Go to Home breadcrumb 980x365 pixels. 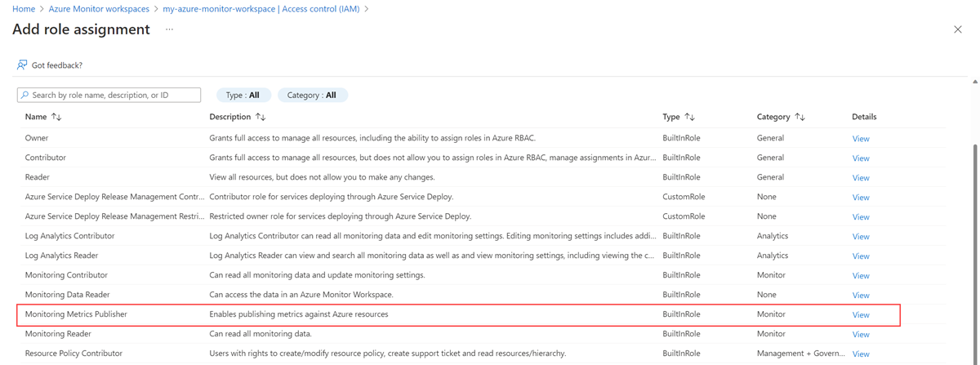[x=24, y=9]
